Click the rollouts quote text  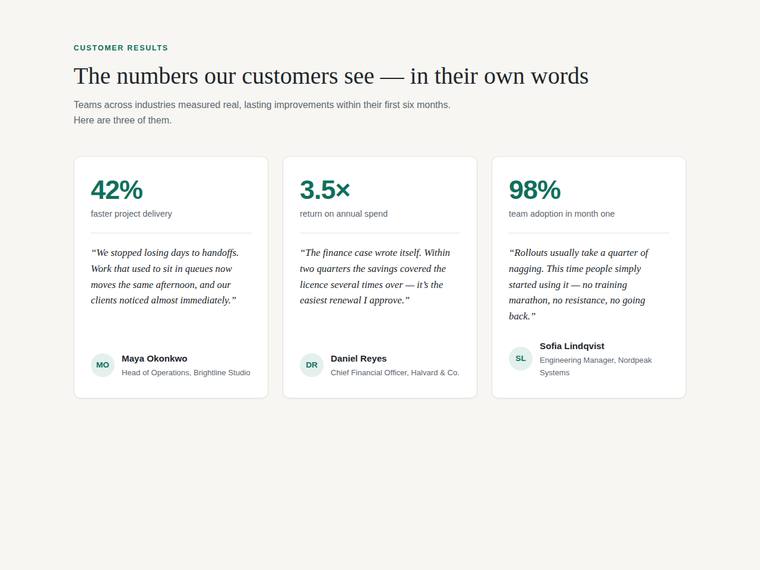pyautogui.click(x=579, y=284)
